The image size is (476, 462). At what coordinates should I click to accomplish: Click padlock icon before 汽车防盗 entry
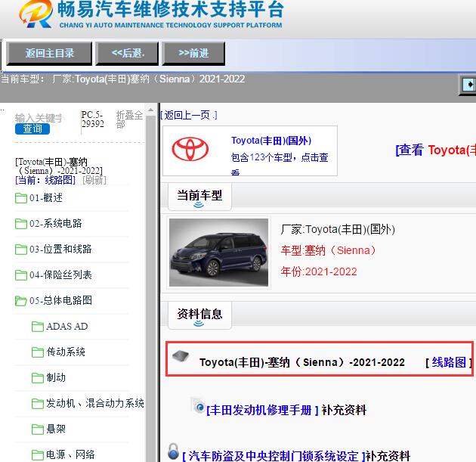[x=173, y=451]
